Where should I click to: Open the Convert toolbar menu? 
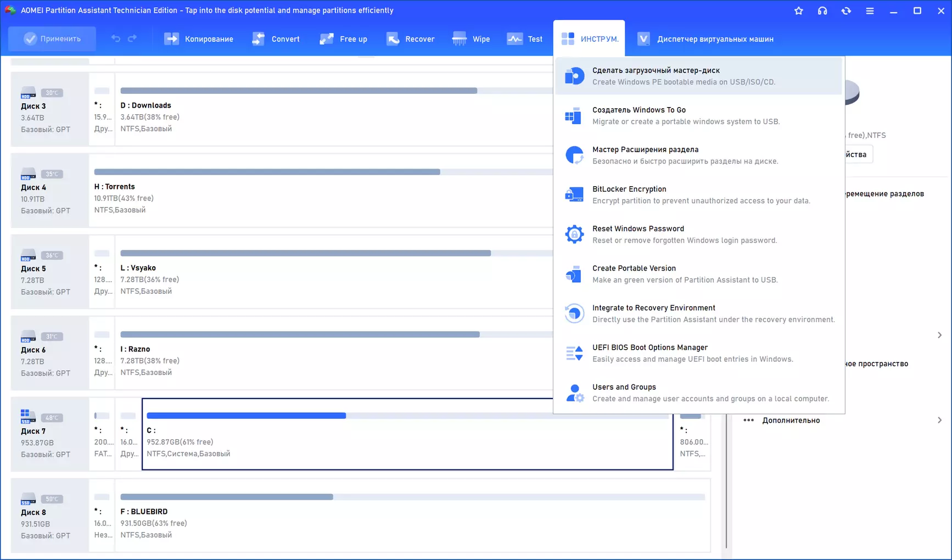click(x=276, y=39)
